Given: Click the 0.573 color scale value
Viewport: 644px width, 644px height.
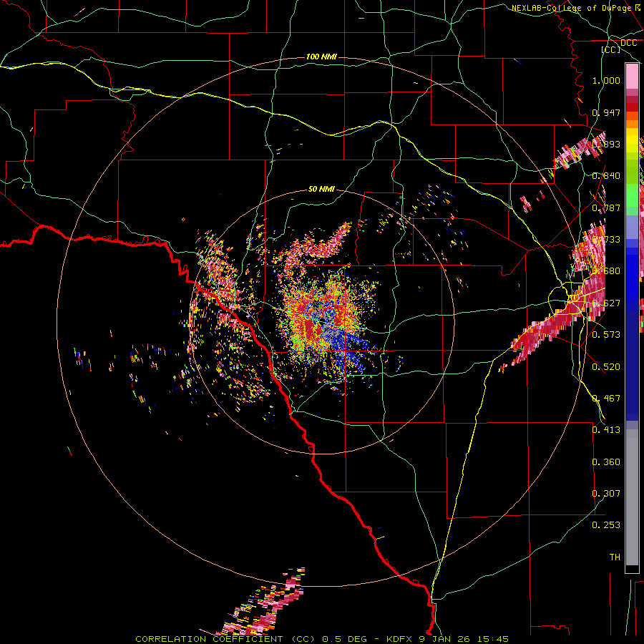Looking at the screenshot, I should [606, 335].
